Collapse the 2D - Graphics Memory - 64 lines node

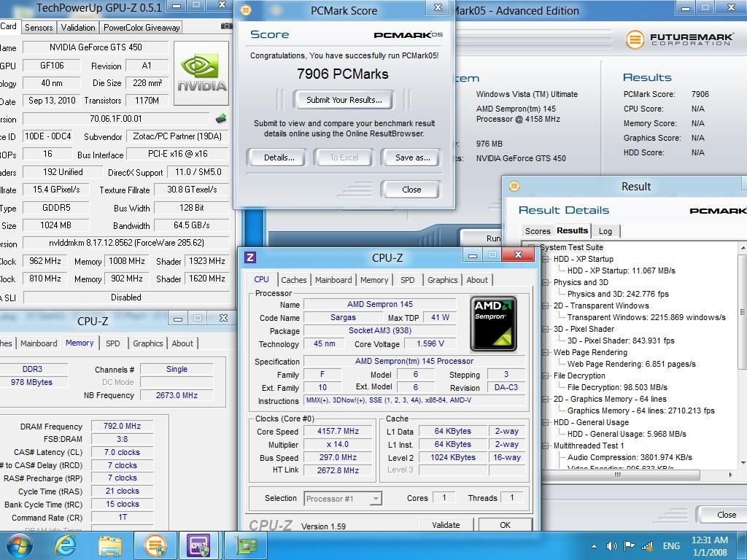[546, 399]
